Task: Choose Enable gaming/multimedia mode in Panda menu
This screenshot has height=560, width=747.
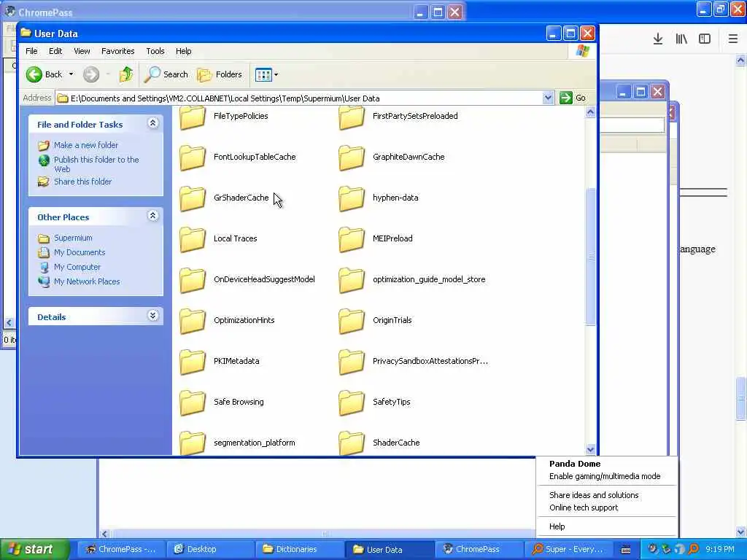Action: tap(605, 476)
